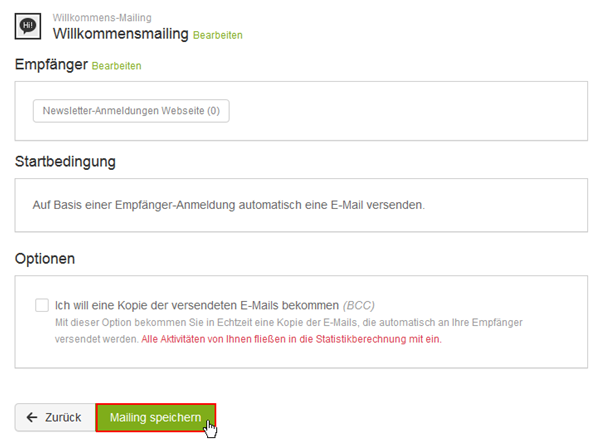Click Bearbeiten next to Empfänger
The image size is (601, 446).
click(x=117, y=66)
